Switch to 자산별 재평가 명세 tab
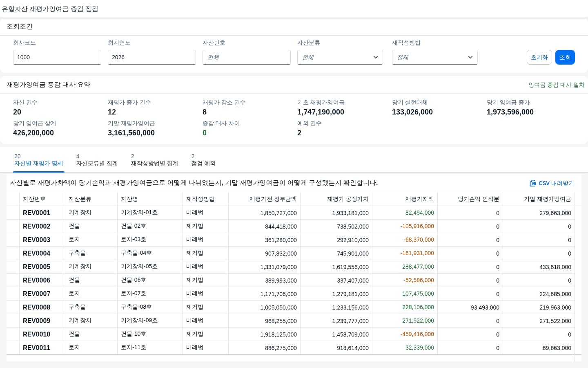This screenshot has width=588, height=368. (38, 160)
